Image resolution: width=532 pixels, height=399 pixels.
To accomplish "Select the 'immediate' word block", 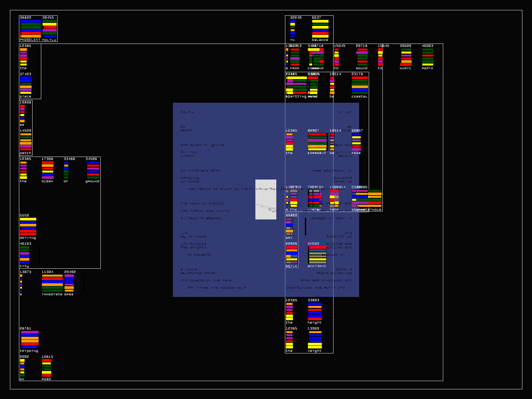I will pos(52,283).
